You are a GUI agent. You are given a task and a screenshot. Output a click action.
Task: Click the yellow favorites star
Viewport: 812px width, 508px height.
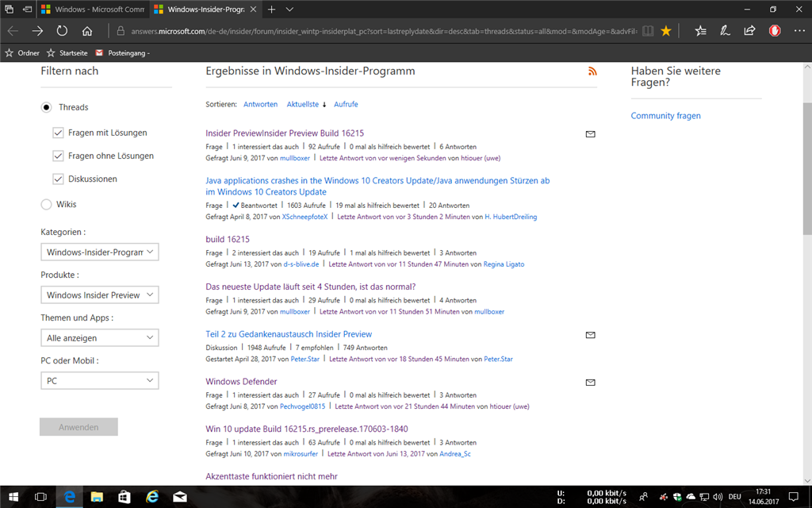pos(666,31)
